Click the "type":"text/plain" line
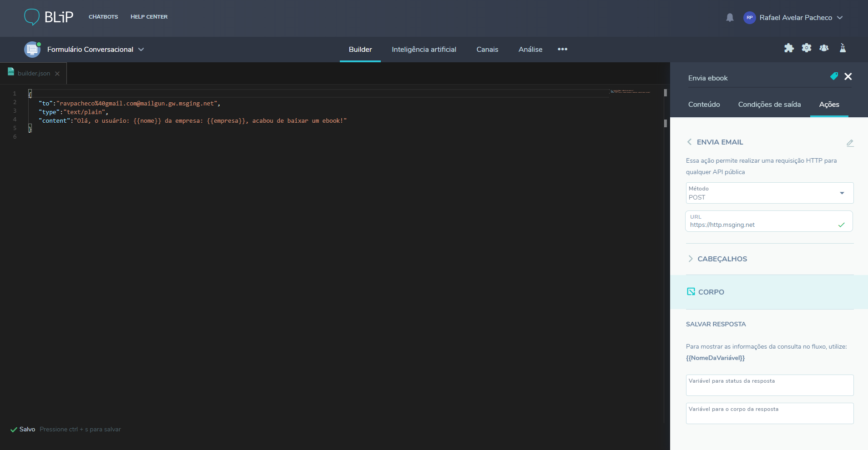The height and width of the screenshot is (450, 868). coord(73,112)
